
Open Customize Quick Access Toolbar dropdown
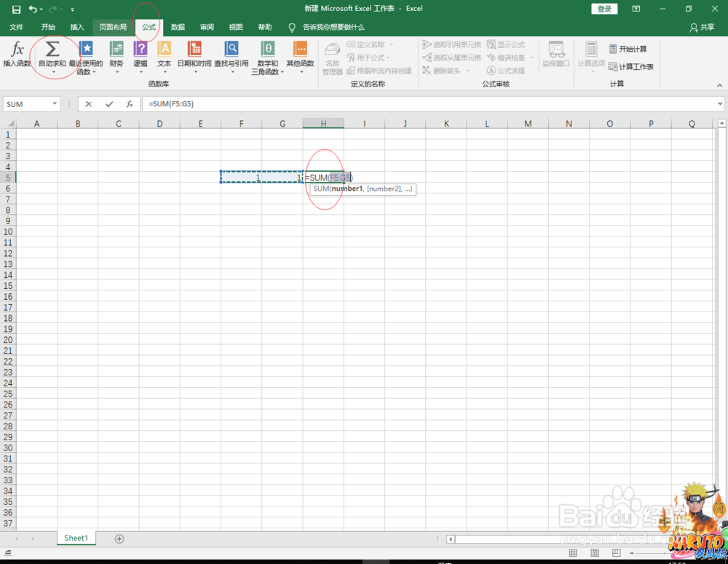point(72,9)
